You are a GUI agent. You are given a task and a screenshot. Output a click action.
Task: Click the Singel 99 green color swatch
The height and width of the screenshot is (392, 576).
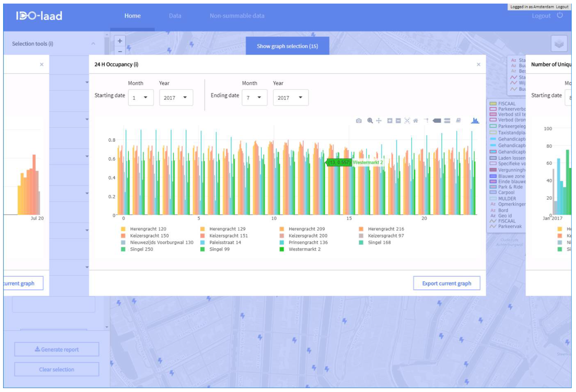point(202,249)
